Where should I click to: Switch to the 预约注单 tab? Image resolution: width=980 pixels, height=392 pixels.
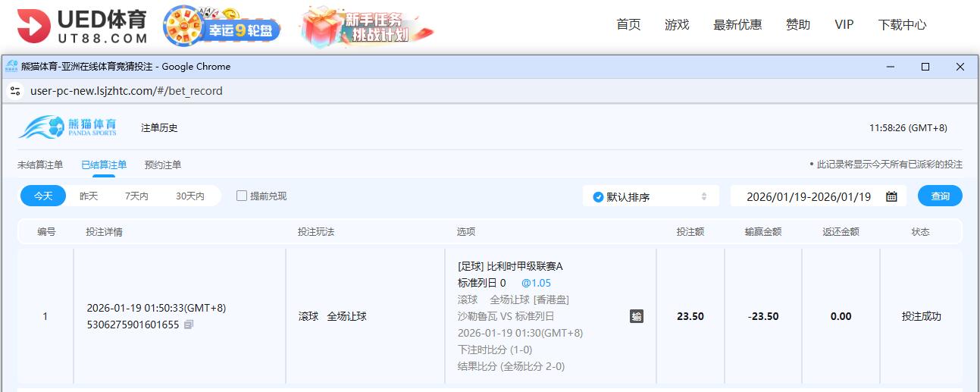pyautogui.click(x=162, y=165)
